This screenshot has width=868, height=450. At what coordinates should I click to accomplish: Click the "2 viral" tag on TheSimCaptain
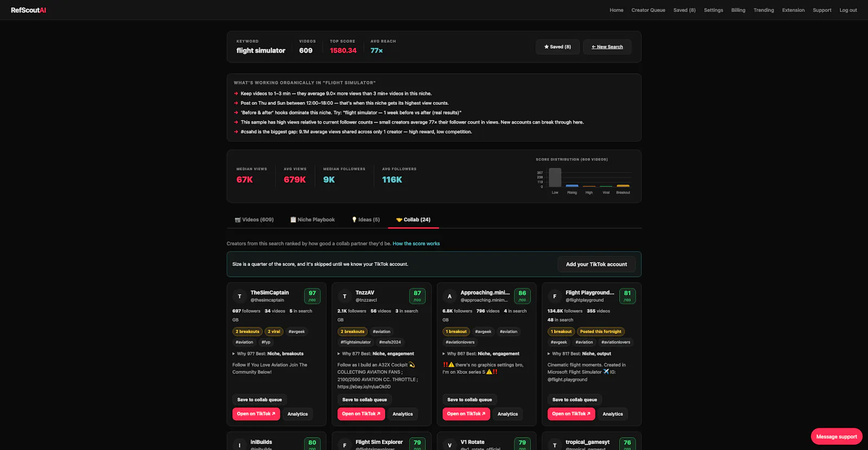pos(274,332)
